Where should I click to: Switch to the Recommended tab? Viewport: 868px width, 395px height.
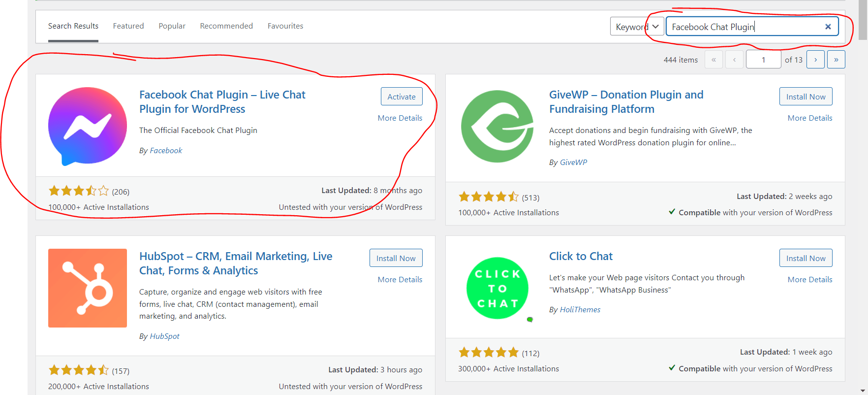226,26
